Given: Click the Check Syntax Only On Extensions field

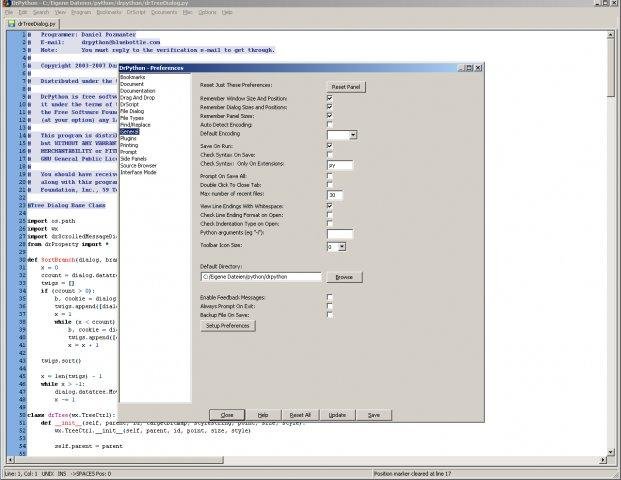Looking at the screenshot, I should click(x=340, y=165).
